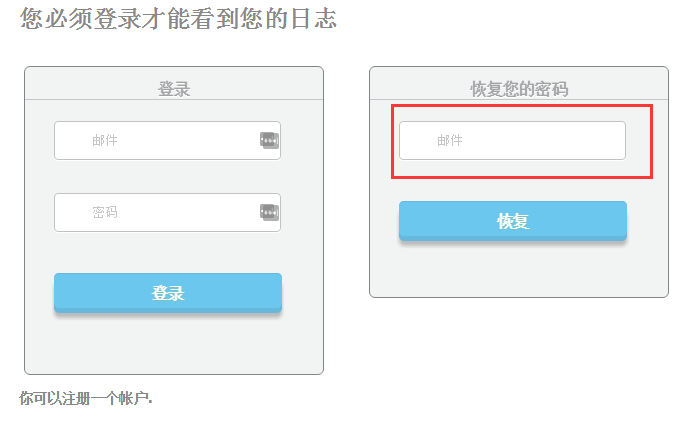The height and width of the screenshot is (425, 695).
Task: Click the password manager icon in 密码 field
Action: [269, 212]
